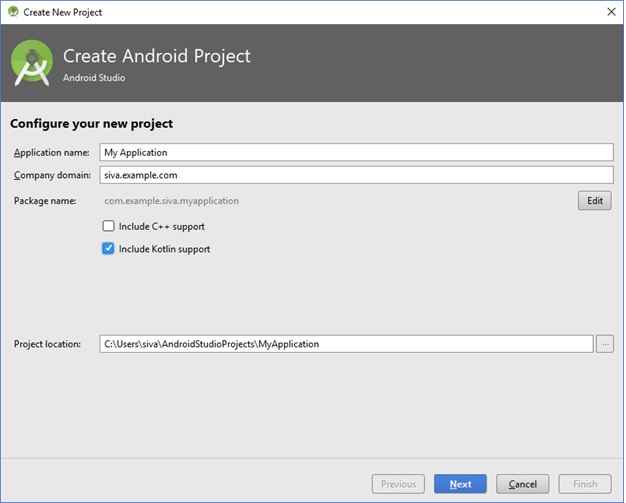This screenshot has height=503, width=626.
Task: Enable the Include C++ support checkbox
Action: tap(109, 227)
